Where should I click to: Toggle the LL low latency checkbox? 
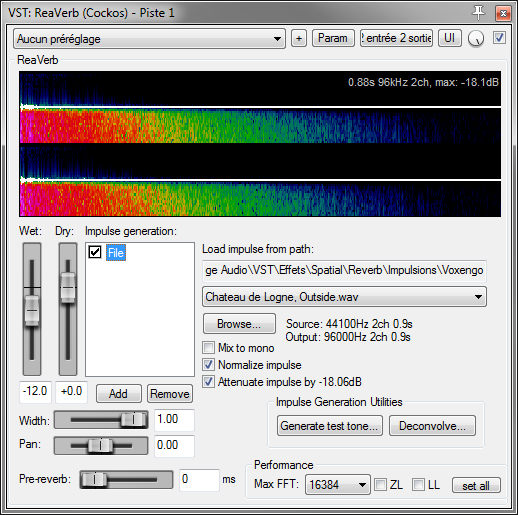[418, 484]
